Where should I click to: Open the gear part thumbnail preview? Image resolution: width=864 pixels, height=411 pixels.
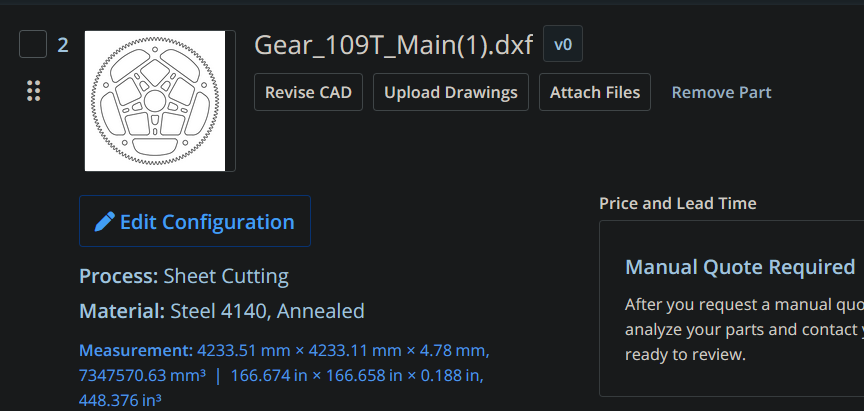(x=155, y=101)
